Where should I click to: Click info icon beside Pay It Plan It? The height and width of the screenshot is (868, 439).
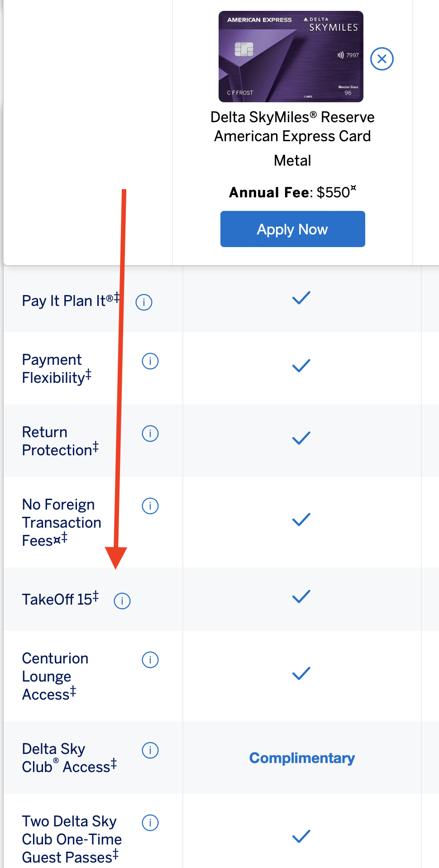coord(144,302)
